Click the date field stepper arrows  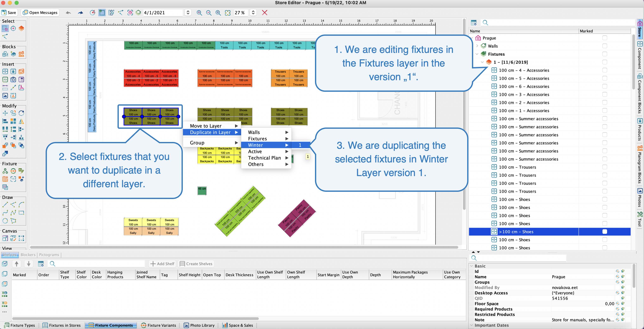point(188,13)
